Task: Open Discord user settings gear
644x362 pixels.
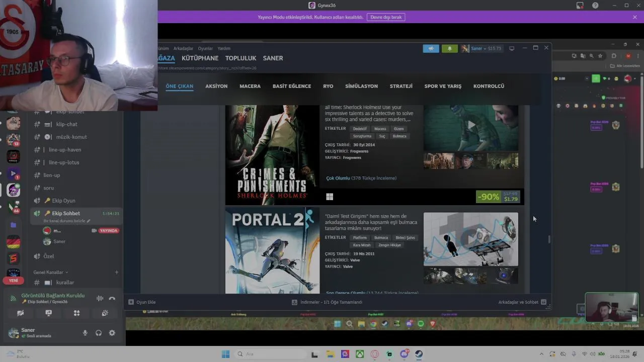Action: pyautogui.click(x=112, y=333)
